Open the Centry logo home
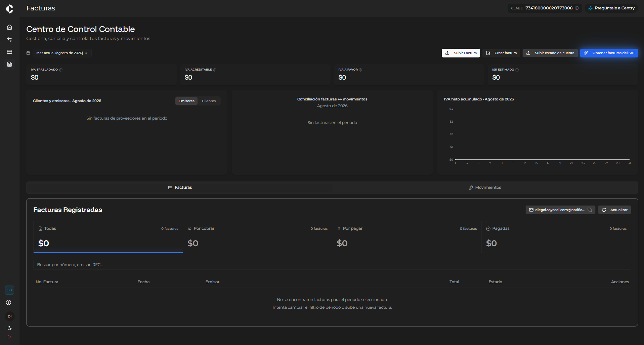 click(9, 9)
